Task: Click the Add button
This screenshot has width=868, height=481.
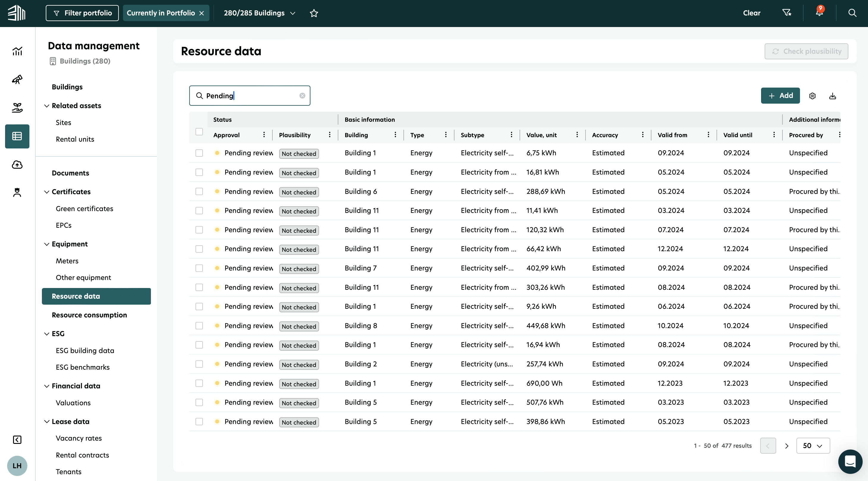Action: pyautogui.click(x=780, y=96)
